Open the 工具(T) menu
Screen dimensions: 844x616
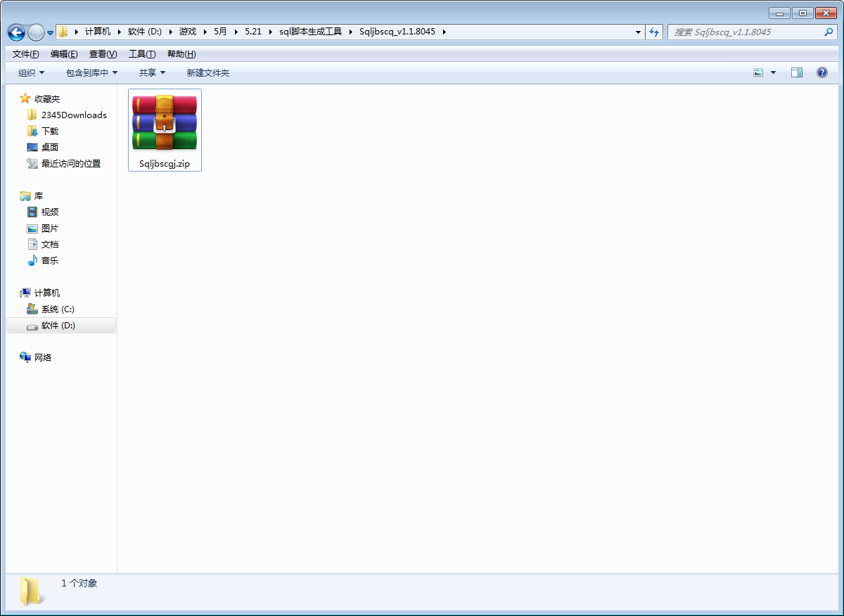142,54
